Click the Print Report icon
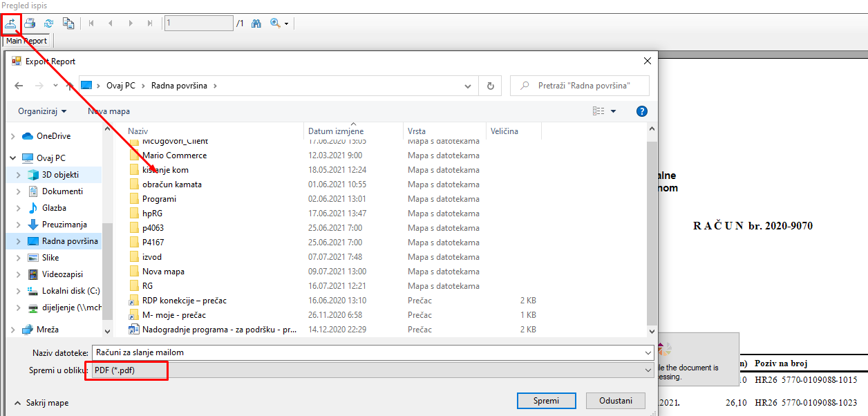The height and width of the screenshot is (416, 868). pos(30,23)
